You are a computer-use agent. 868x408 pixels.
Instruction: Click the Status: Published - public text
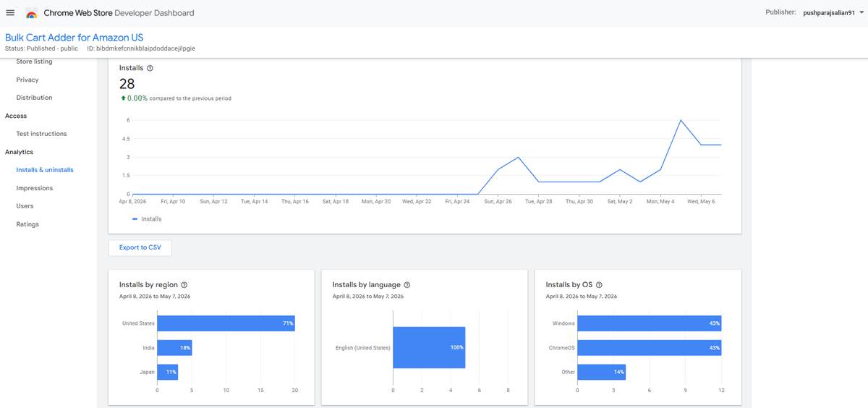(41, 48)
